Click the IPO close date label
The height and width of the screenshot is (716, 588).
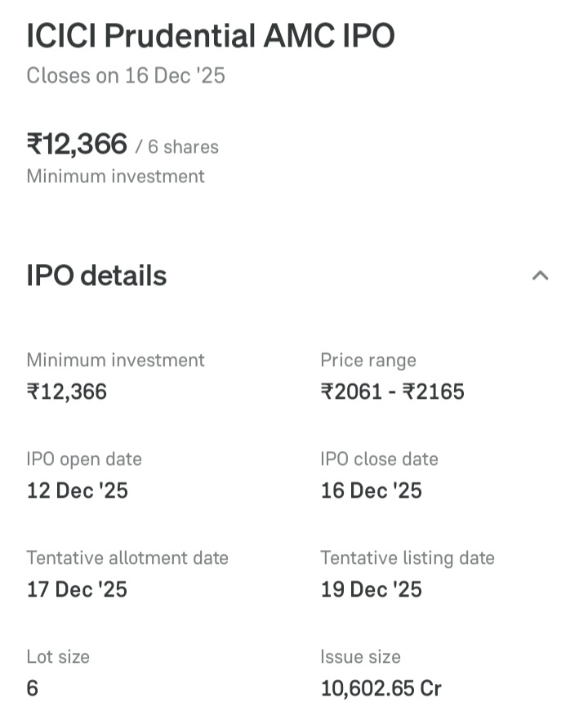pos(379,459)
